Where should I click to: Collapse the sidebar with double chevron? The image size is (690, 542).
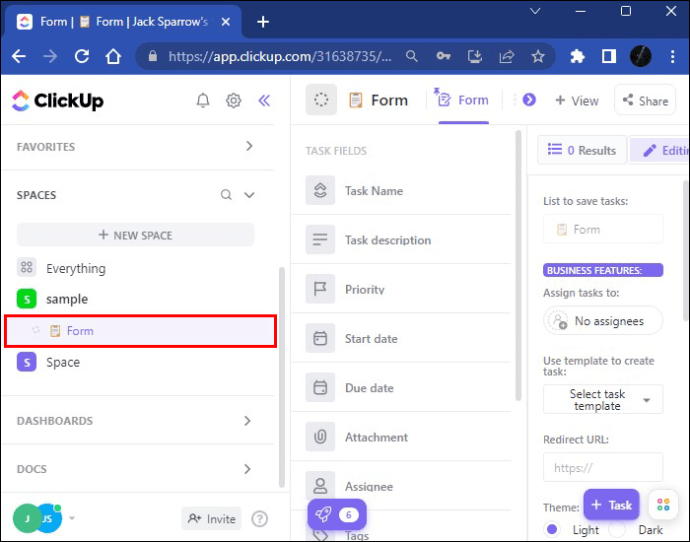(264, 101)
